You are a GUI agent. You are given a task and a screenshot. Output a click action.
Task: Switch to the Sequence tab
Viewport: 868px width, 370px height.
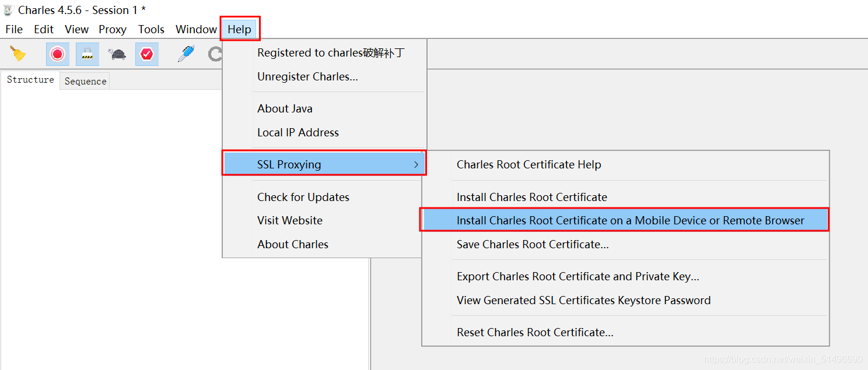[x=85, y=81]
